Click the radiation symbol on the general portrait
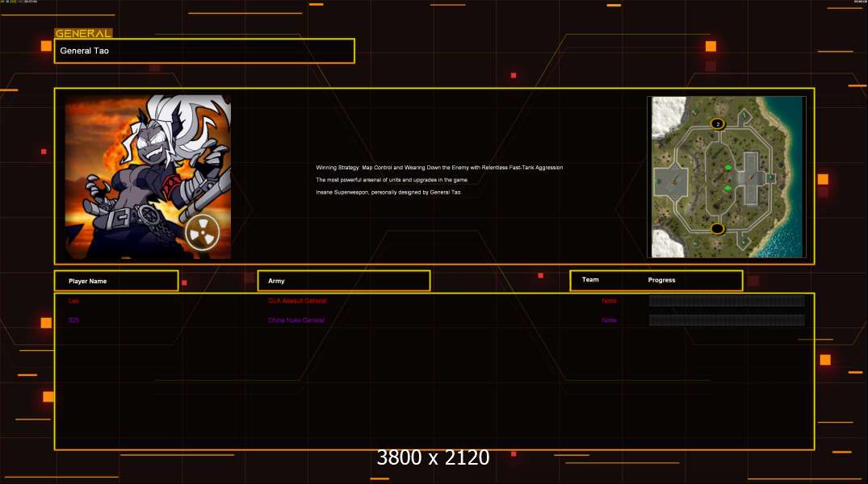 click(x=202, y=233)
